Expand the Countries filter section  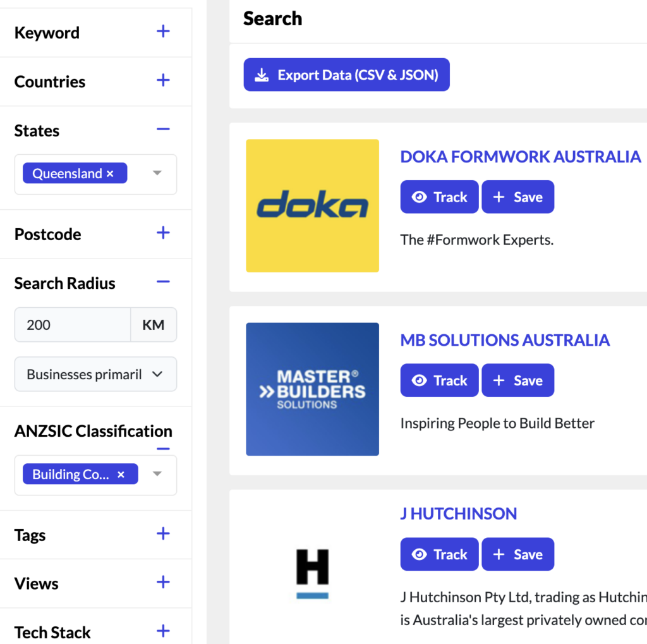(163, 80)
